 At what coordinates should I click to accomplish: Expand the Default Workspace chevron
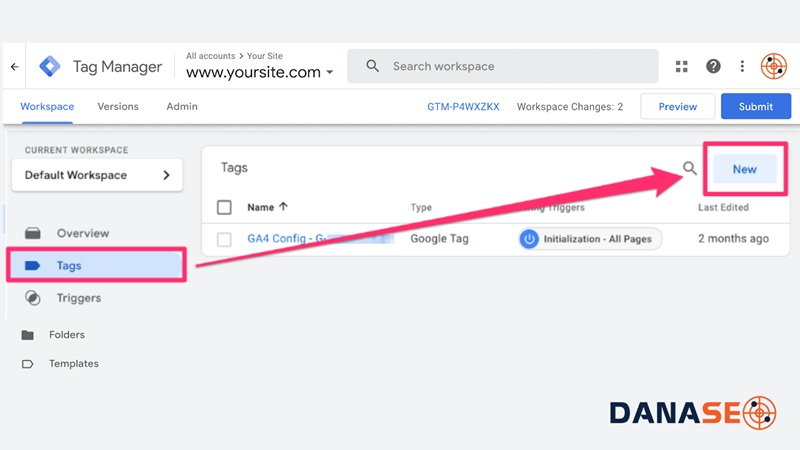click(x=166, y=175)
